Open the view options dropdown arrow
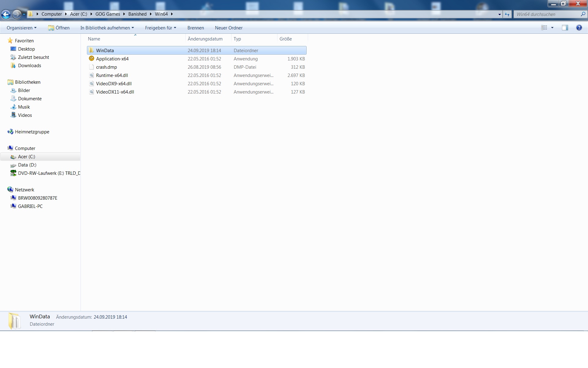588x368 pixels. point(552,28)
